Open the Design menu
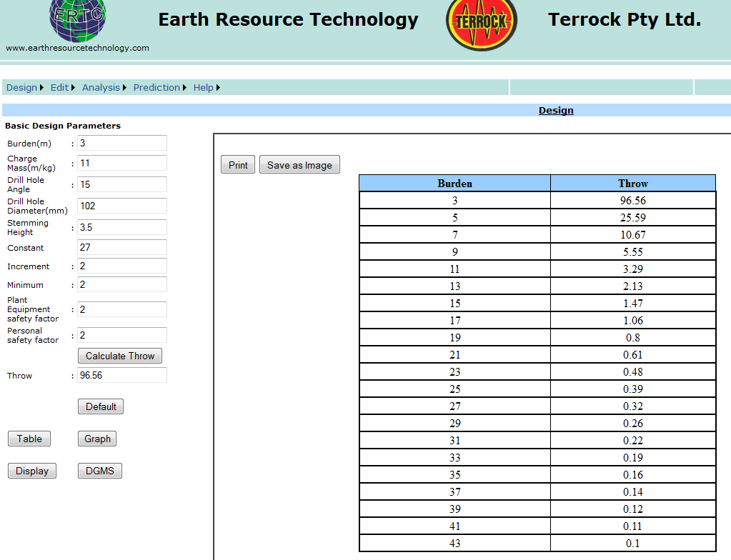This screenshot has width=731, height=560. [21, 88]
